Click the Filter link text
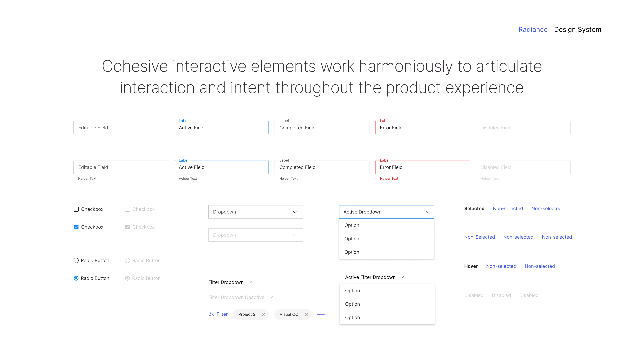Screen dimensions: 644x362 tap(222, 314)
